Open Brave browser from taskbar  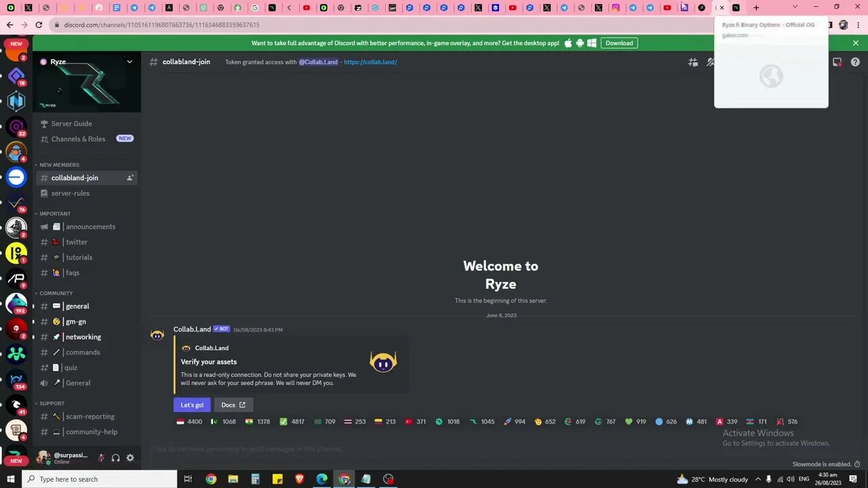(x=300, y=479)
